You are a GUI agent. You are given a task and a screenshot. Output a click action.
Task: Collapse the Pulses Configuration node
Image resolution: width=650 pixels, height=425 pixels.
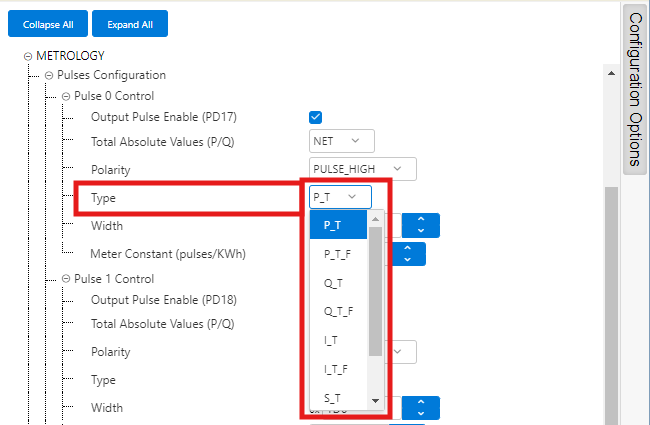tap(48, 75)
